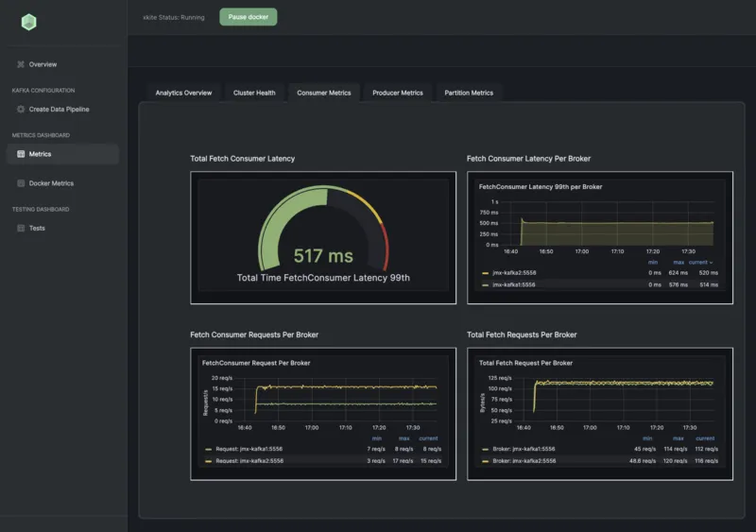Click the xkite hexagon logo

coord(28,22)
